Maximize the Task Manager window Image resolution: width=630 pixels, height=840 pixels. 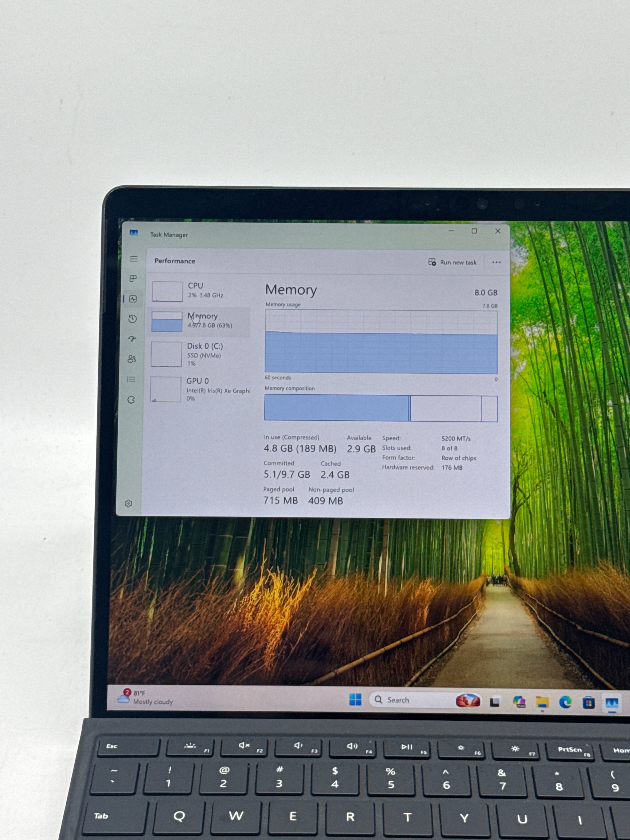click(474, 231)
